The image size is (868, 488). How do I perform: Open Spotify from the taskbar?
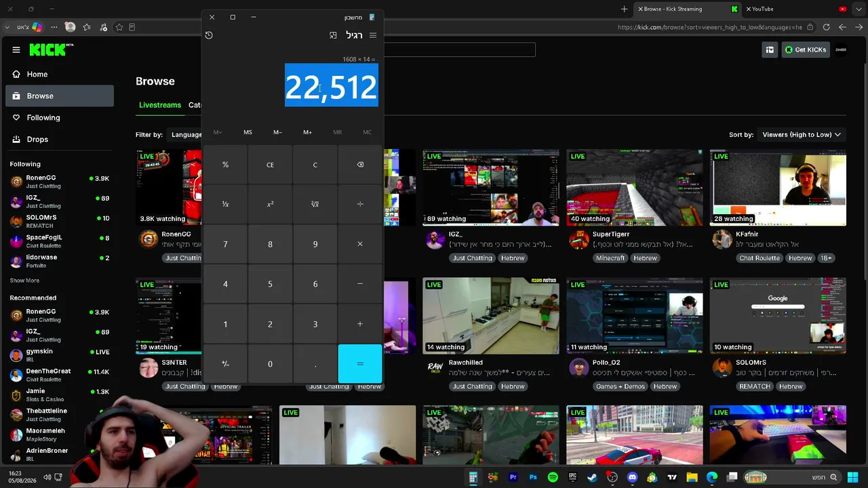click(553, 477)
